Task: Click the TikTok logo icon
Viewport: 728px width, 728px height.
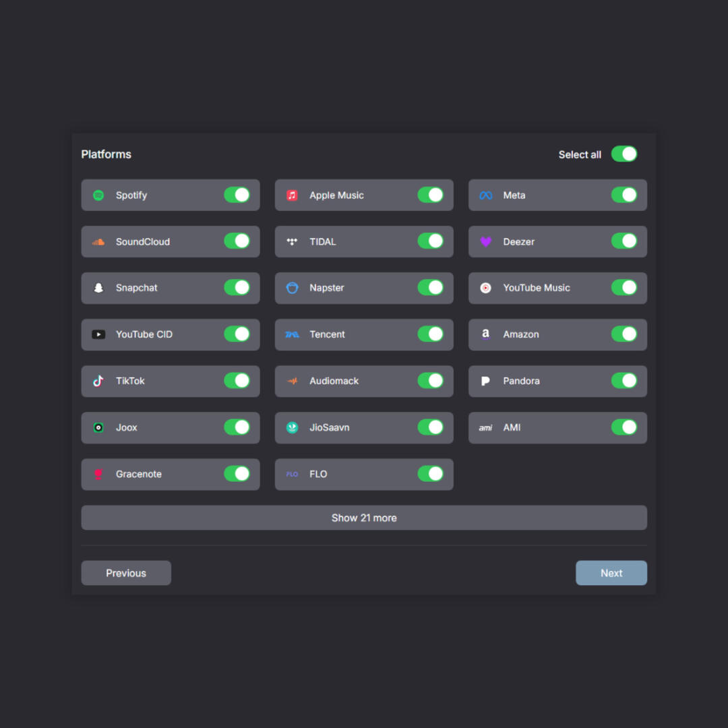Action: click(98, 381)
